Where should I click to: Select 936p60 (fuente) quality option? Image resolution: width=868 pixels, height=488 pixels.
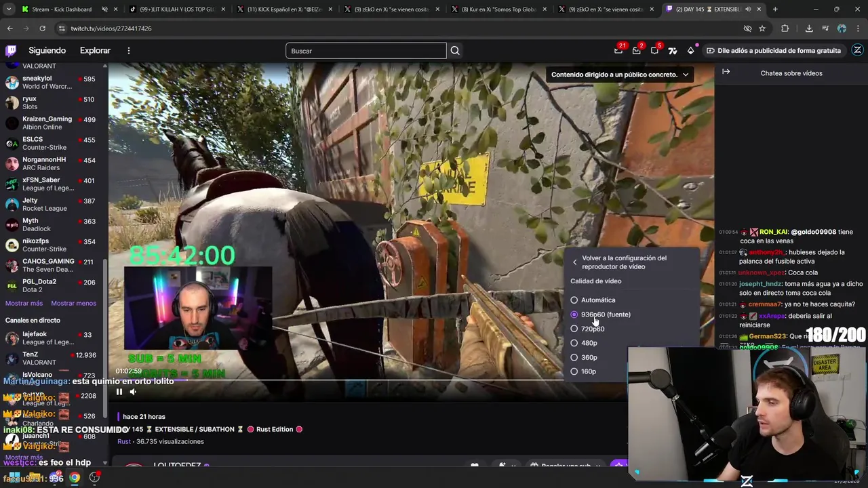[601, 314]
